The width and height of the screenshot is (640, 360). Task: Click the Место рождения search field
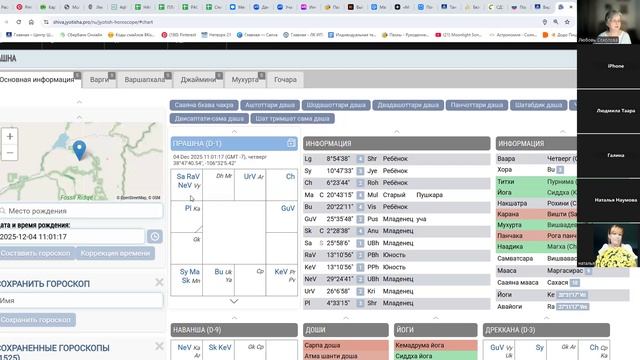coord(81,211)
